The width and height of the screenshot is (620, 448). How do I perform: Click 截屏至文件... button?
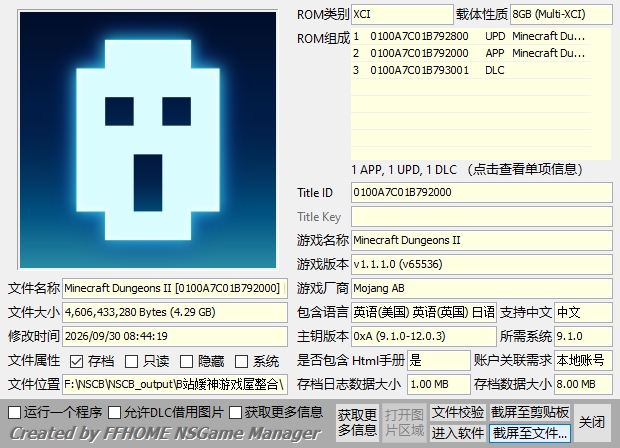[530, 433]
